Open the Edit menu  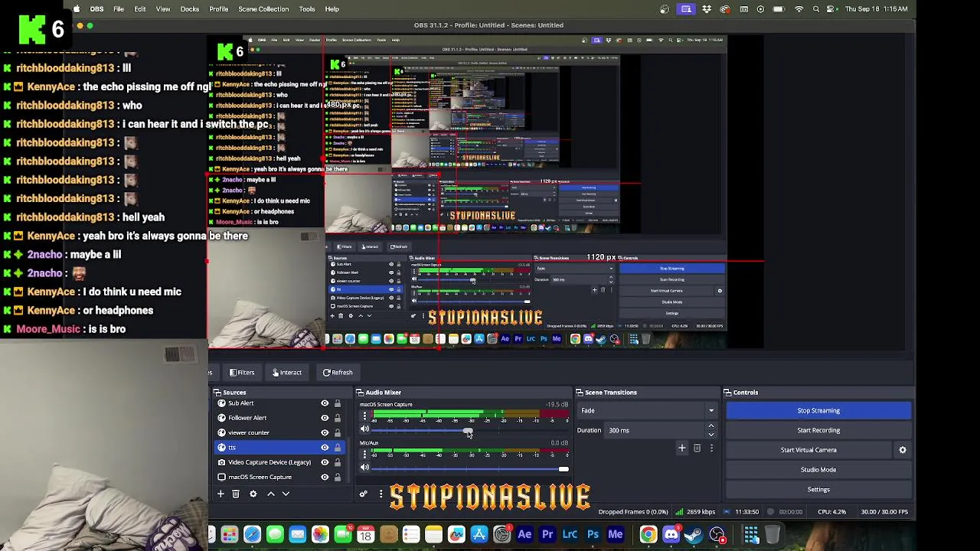[x=140, y=9]
